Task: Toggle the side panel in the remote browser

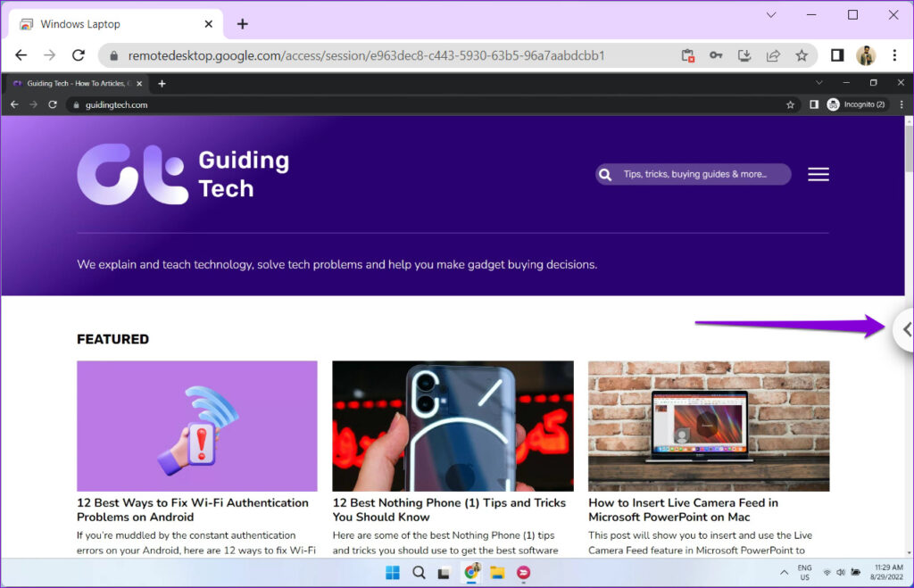Action: [x=813, y=104]
